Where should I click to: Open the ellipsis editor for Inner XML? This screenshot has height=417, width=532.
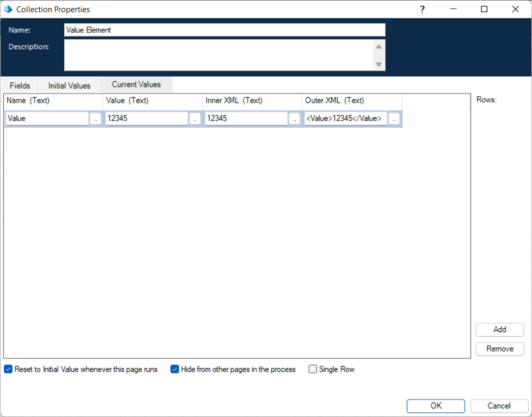click(294, 118)
